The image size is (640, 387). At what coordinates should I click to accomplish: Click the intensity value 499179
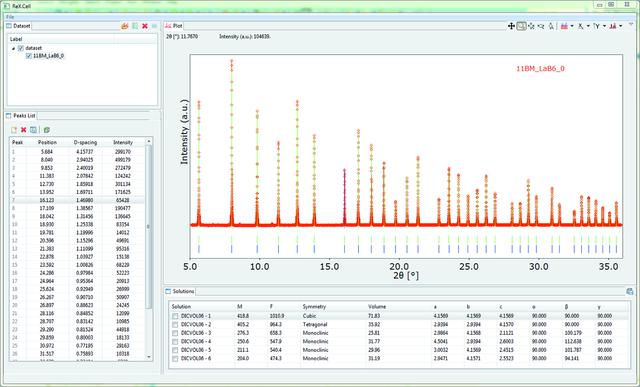tap(123, 160)
